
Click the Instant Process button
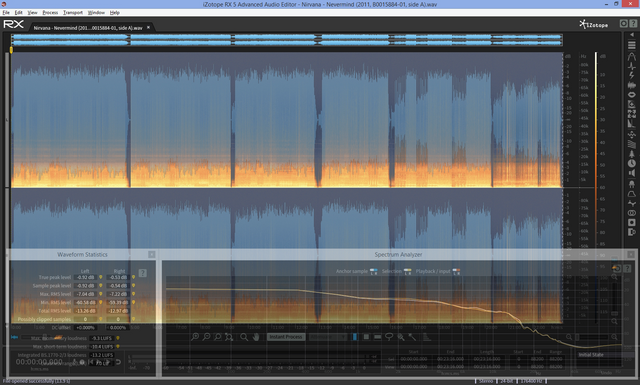click(286, 337)
